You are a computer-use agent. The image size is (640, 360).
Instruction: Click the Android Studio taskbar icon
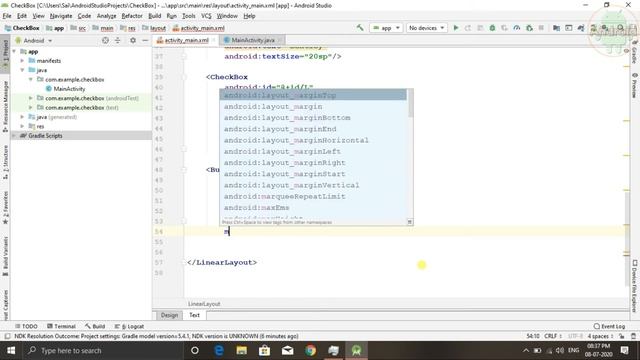356,350
